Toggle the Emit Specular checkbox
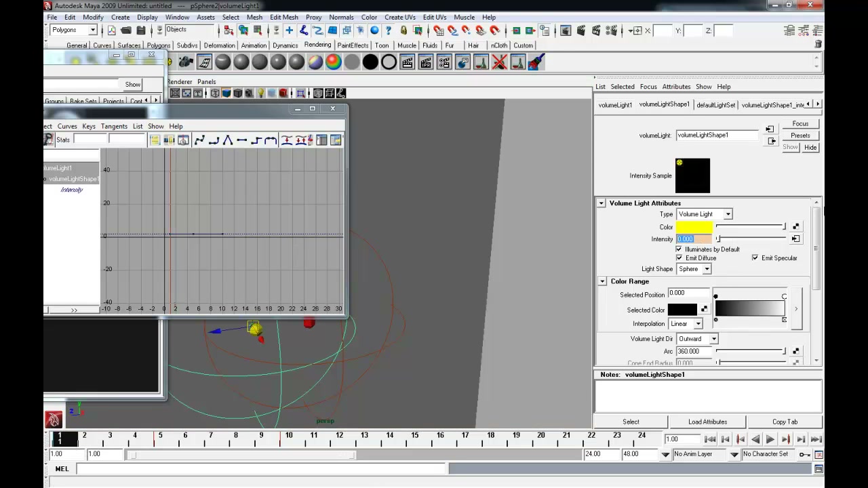The image size is (868, 488). (x=755, y=258)
